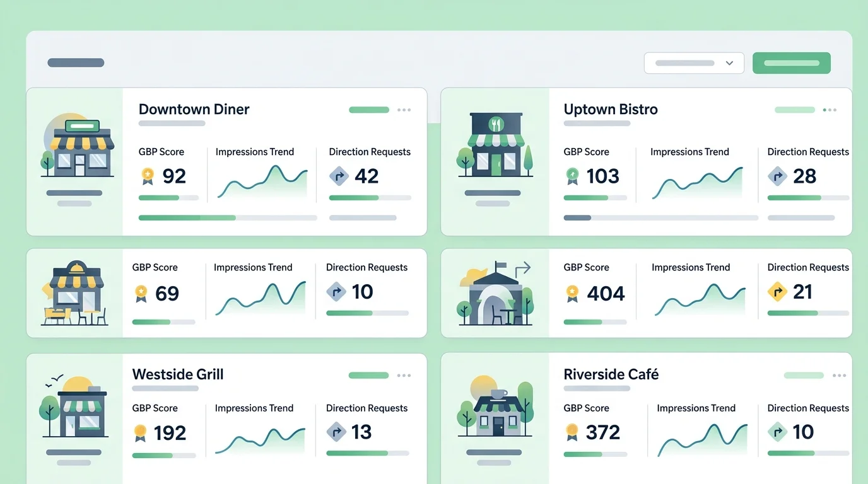
Task: Click the GBP Score value 372
Action: click(603, 433)
